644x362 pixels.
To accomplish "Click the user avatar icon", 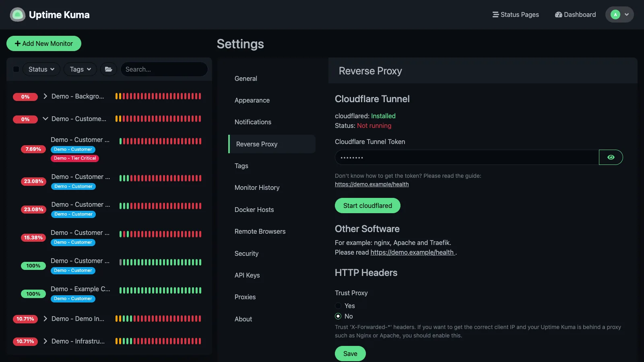I will tap(615, 14).
